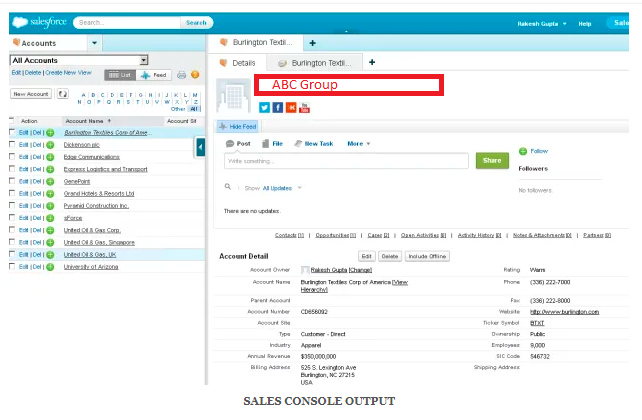Open the Create New View link
Viewport: 642px width, 420px height.
(x=68, y=72)
